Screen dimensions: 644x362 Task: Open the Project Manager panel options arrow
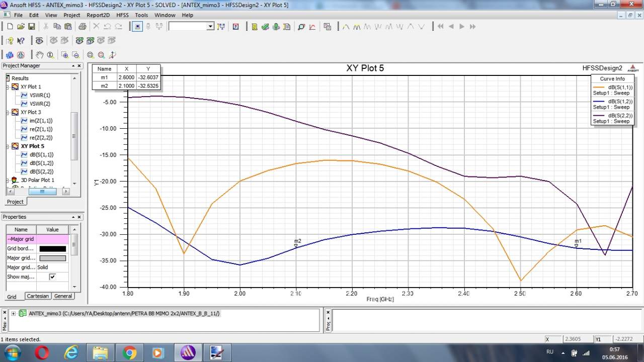[x=72, y=66]
